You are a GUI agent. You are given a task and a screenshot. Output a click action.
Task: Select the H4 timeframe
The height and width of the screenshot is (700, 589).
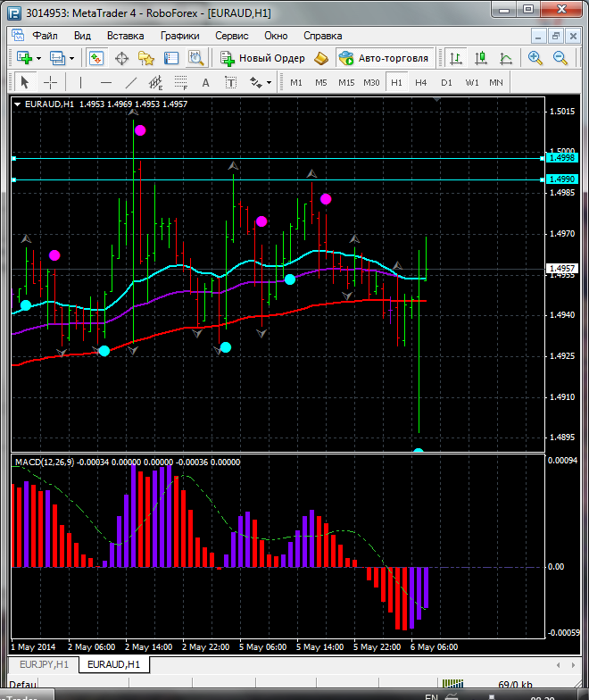(421, 82)
